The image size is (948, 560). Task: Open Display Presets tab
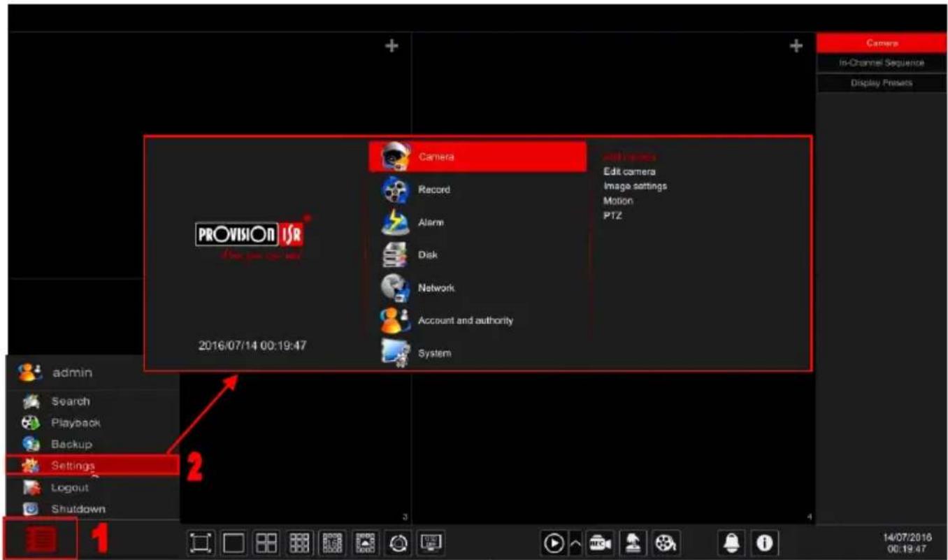pos(882,82)
